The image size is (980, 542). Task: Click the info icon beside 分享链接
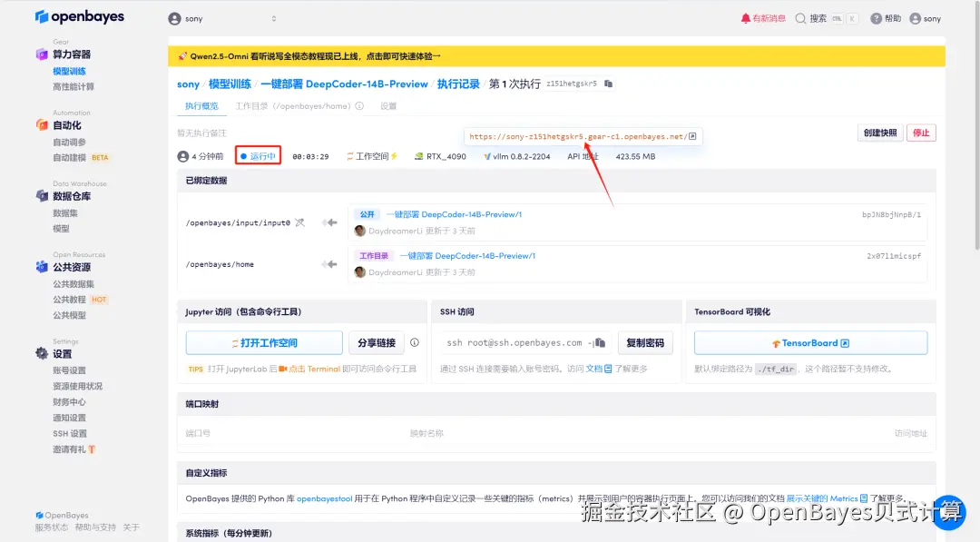point(415,342)
